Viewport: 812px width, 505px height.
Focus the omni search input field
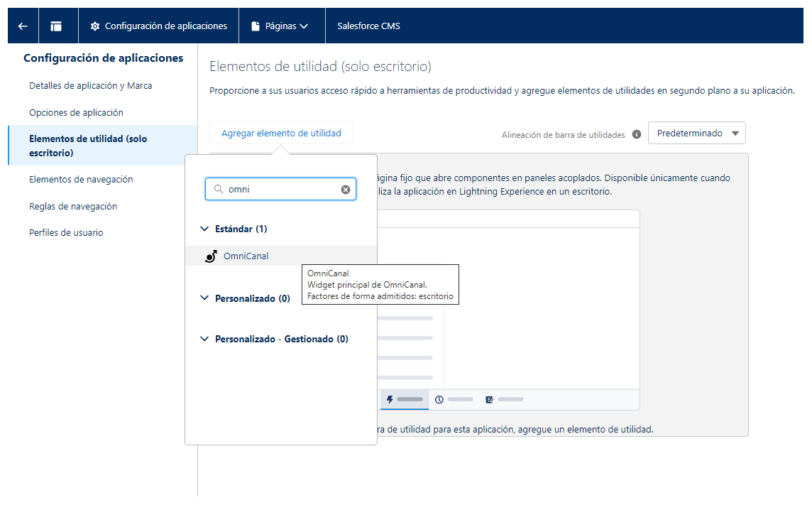280,189
